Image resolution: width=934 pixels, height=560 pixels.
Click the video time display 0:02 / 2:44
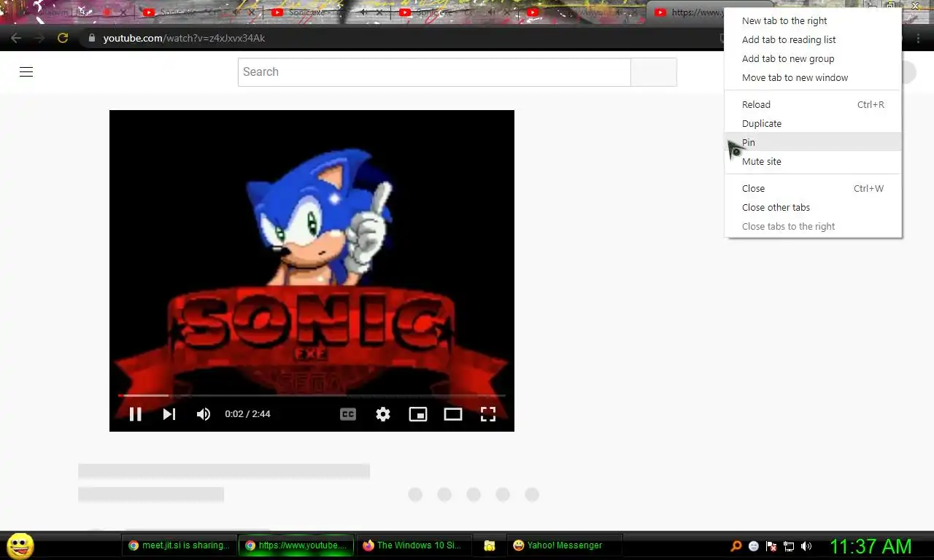click(x=247, y=414)
